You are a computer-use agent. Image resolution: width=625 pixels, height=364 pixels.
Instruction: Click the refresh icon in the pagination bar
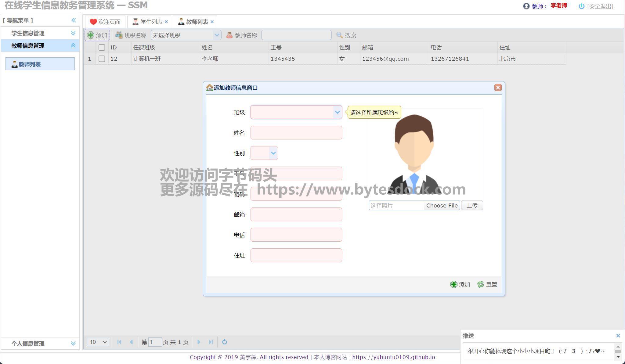coord(225,342)
